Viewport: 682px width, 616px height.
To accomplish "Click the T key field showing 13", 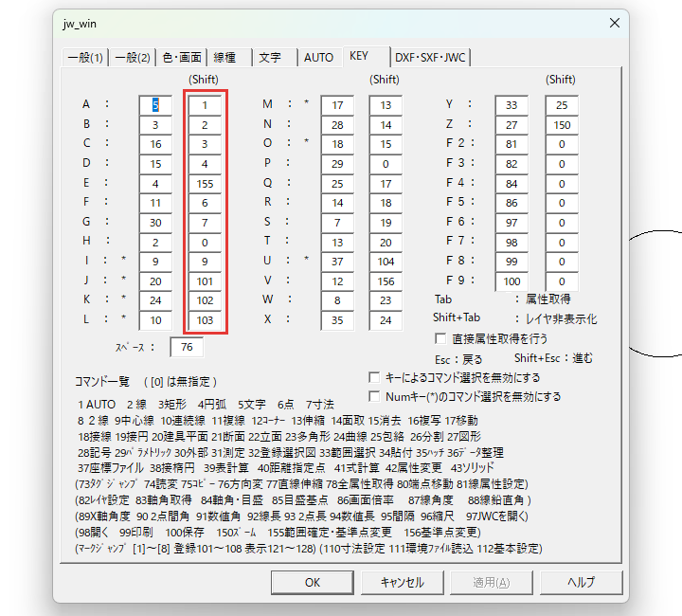I will click(337, 243).
